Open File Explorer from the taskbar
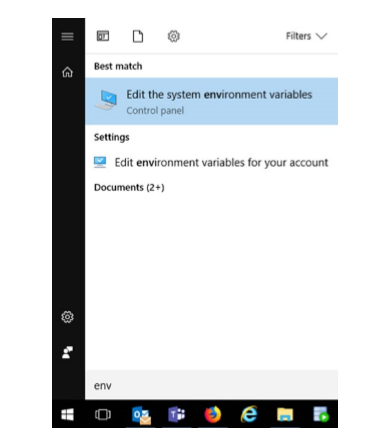The height and width of the screenshot is (441, 391). [x=285, y=415]
